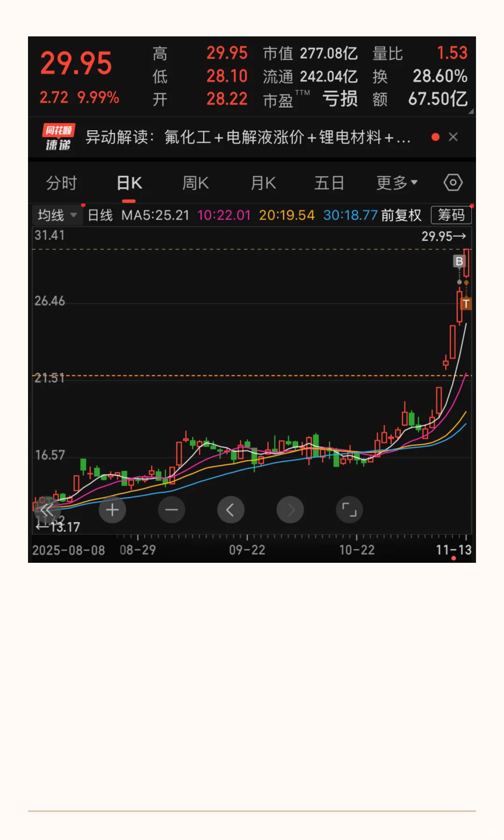Viewport: 504px width, 840px height.
Task: Tap the 同花顺速递 logo icon
Action: (58, 137)
